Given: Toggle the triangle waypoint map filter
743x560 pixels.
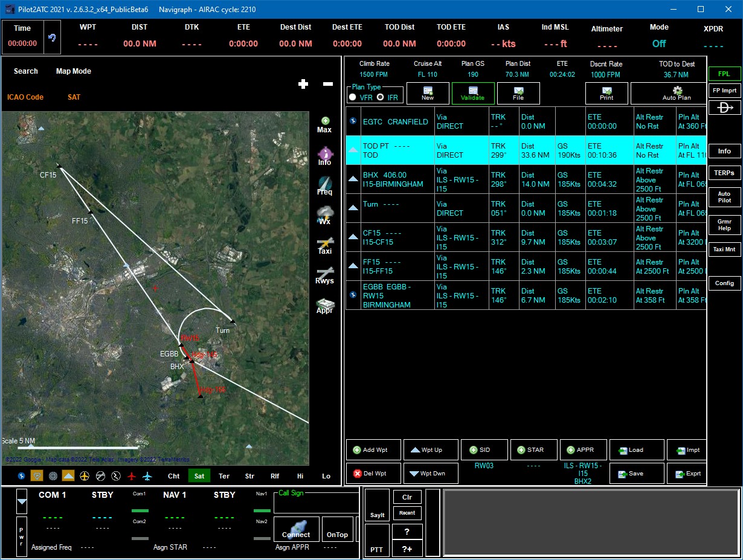Looking at the screenshot, I should [x=68, y=476].
